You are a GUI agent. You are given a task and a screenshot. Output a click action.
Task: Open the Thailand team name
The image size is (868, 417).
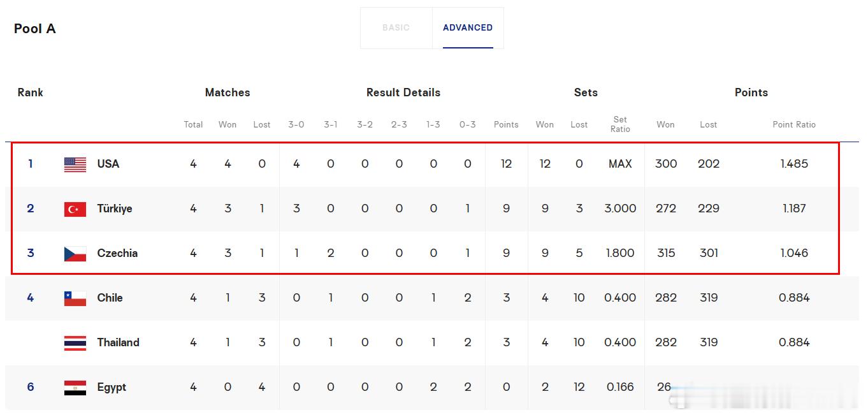118,342
